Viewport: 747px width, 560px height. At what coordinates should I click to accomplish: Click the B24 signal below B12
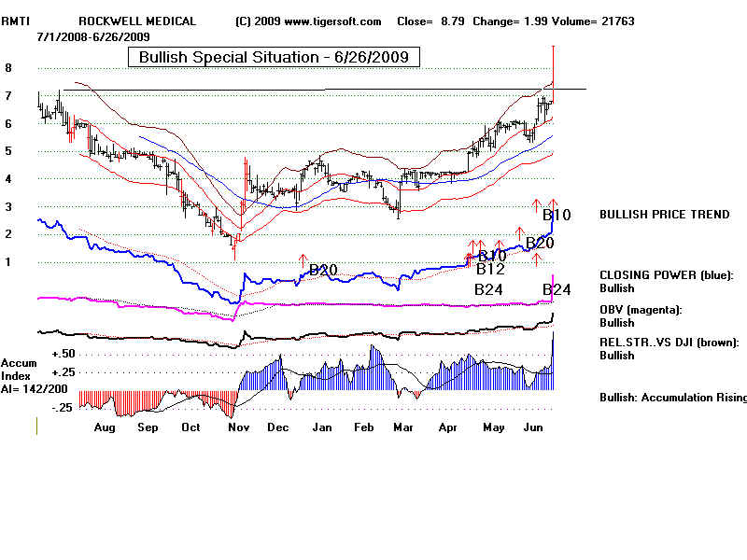[x=488, y=290]
